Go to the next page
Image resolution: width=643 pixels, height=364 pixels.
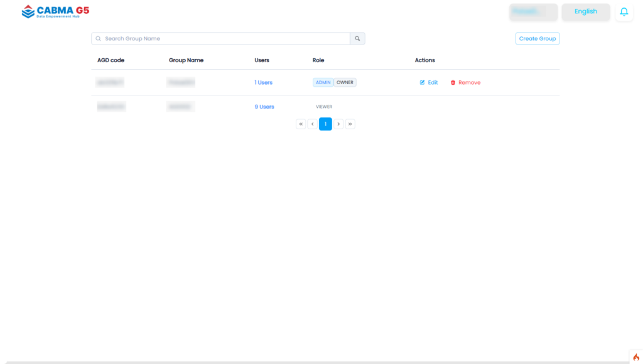[338, 124]
